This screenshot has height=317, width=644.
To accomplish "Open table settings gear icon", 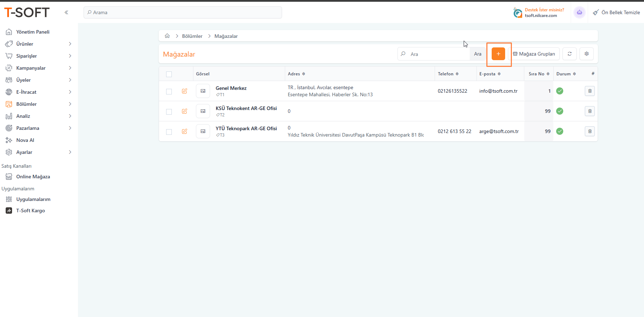I will [x=587, y=54].
